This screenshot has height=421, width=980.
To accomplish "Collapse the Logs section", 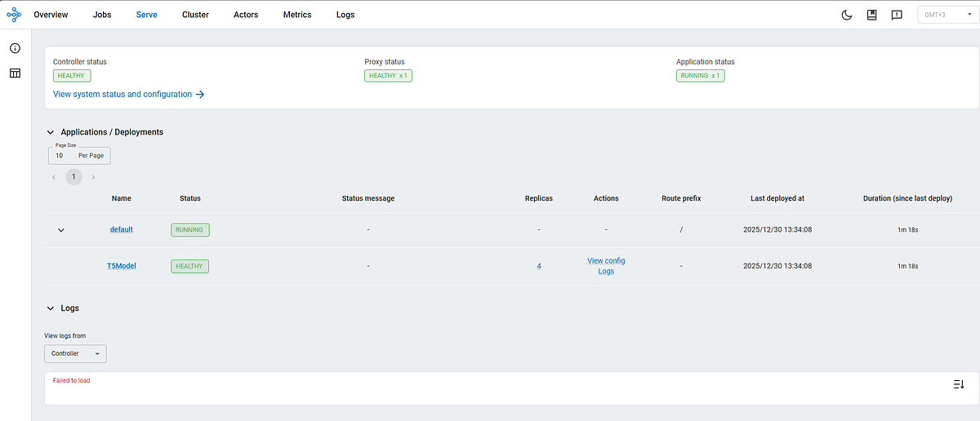I will [x=51, y=308].
